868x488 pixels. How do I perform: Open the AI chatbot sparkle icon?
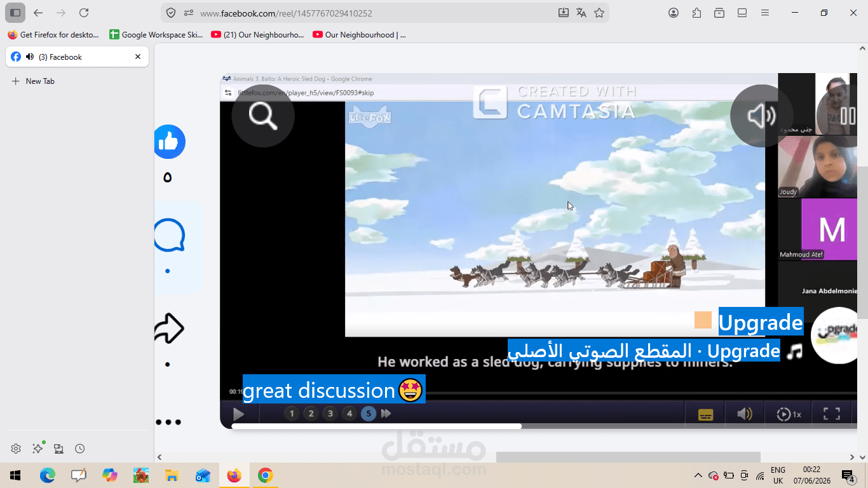point(37,449)
